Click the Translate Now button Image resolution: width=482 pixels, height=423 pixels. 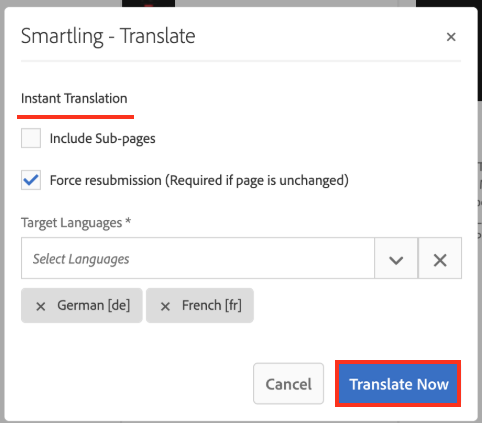(398, 384)
